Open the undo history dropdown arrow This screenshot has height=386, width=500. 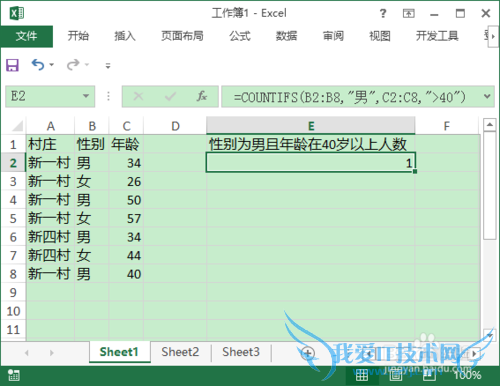pos(52,65)
